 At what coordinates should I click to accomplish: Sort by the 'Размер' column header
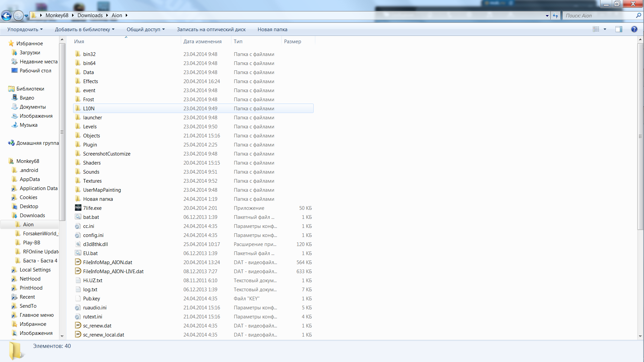tap(298, 42)
